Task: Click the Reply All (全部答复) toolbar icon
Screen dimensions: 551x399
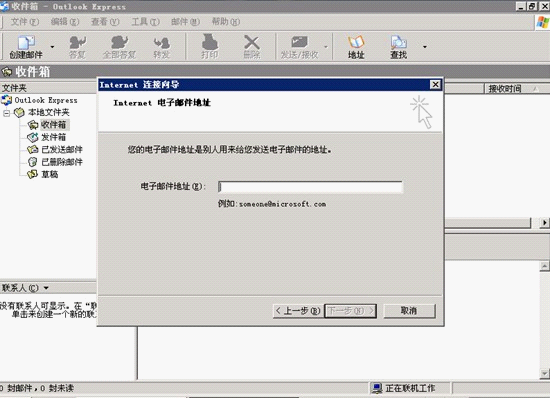Action: [x=119, y=47]
